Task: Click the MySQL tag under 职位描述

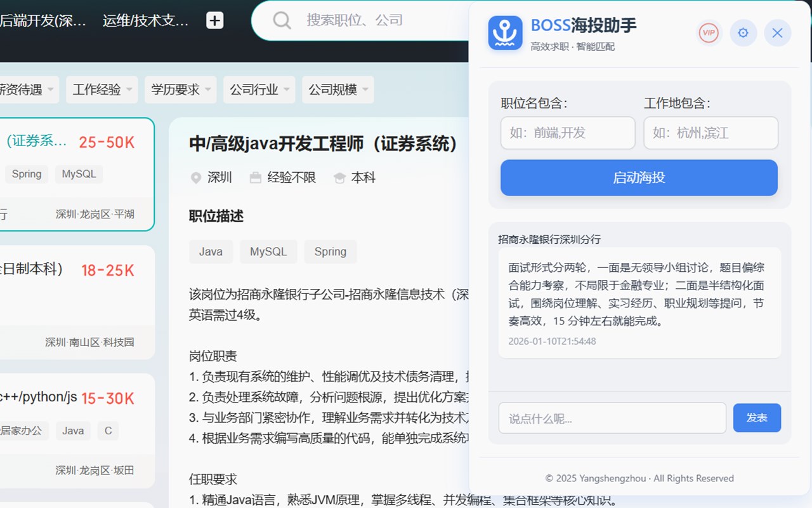Action: pos(268,251)
